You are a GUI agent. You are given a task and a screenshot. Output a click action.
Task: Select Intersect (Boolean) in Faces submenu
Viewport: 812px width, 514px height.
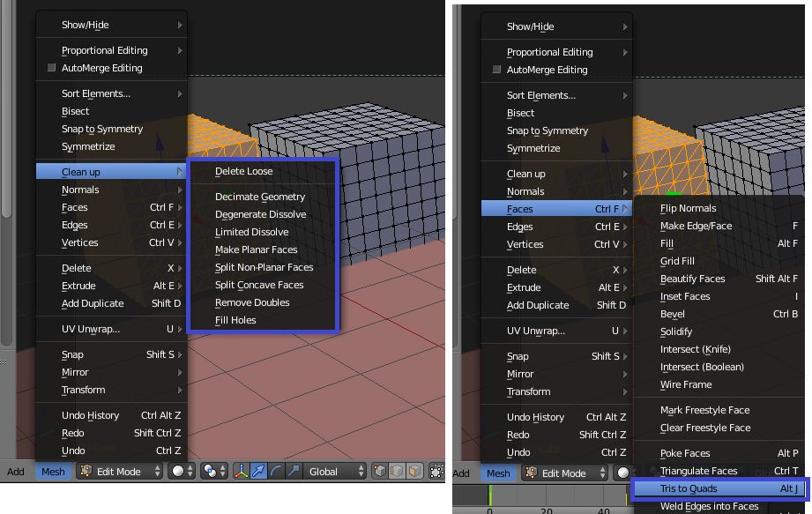pyautogui.click(x=719, y=367)
